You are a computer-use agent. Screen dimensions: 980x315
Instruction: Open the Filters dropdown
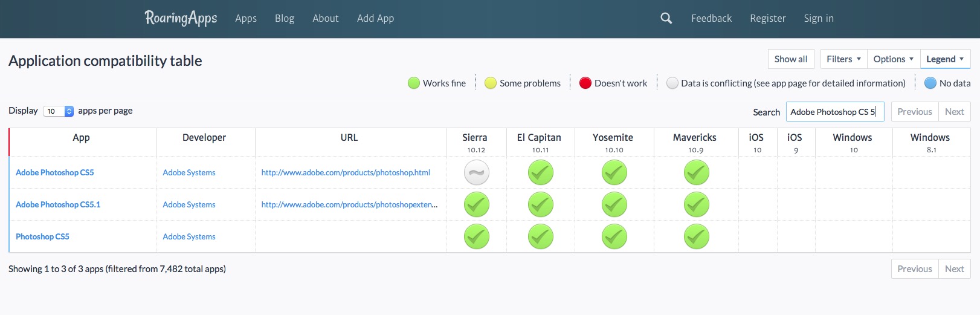point(843,59)
